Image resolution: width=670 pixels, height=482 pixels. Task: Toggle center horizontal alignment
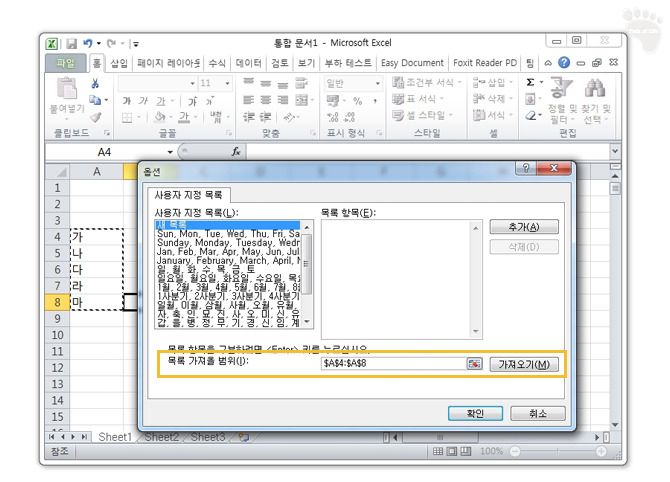266,100
